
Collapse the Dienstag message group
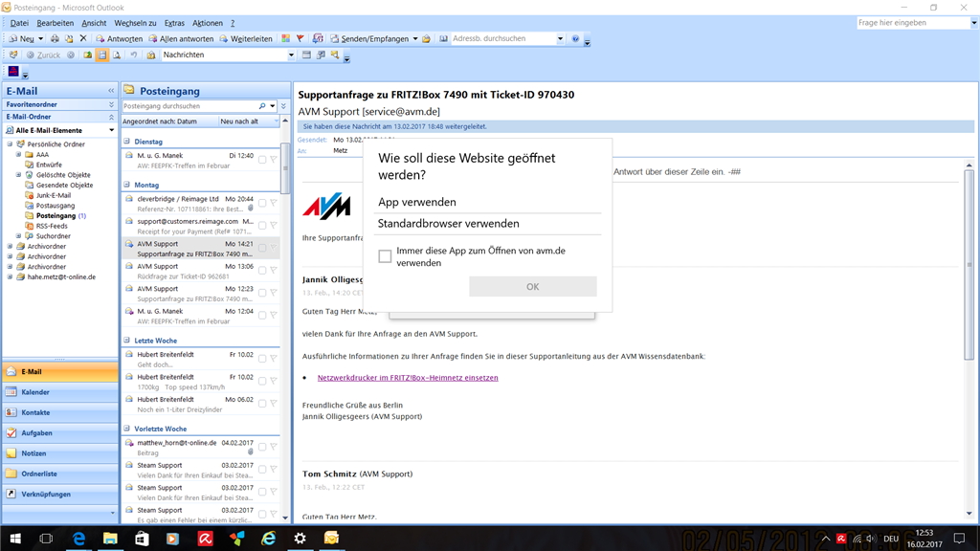127,142
